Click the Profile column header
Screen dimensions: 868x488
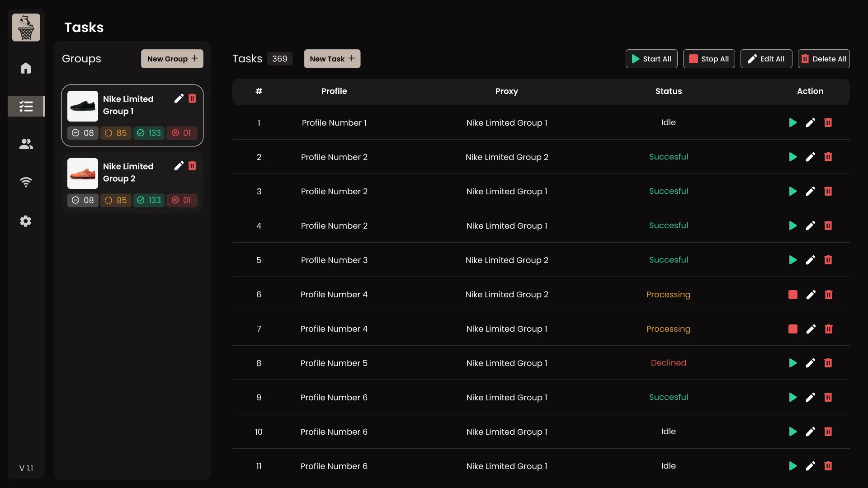(x=334, y=91)
